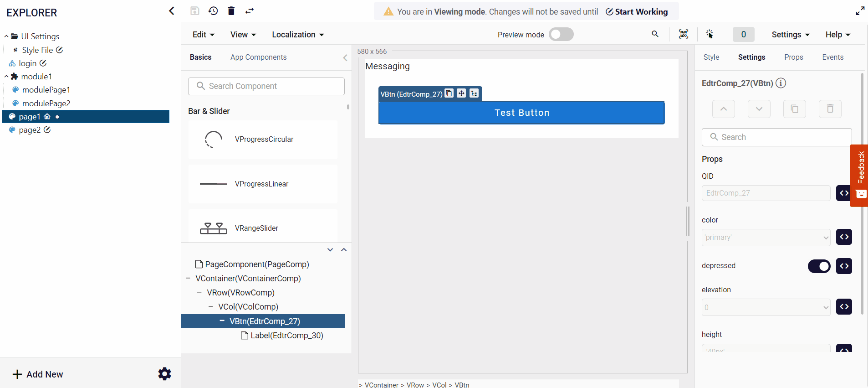
Task: Click the QR code scan icon
Action: click(683, 34)
